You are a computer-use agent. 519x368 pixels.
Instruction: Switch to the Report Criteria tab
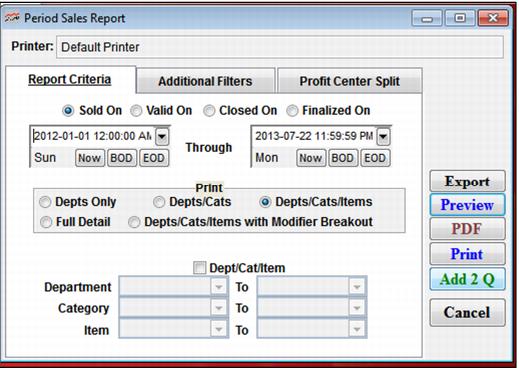pyautogui.click(x=70, y=79)
